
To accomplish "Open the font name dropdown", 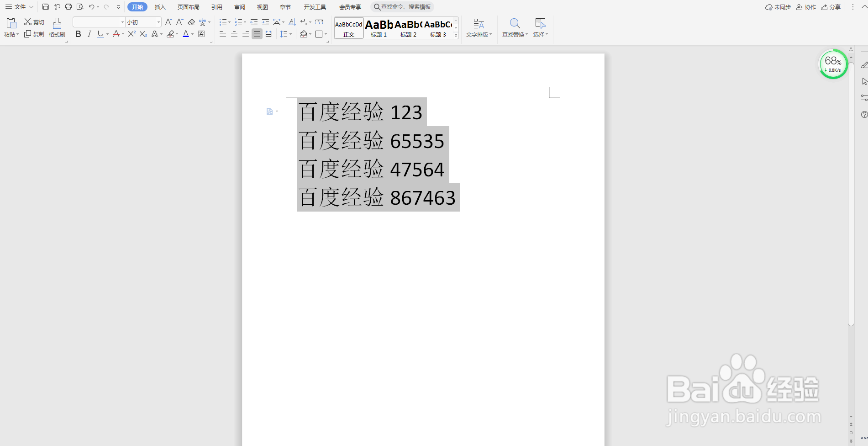I will pyautogui.click(x=122, y=22).
